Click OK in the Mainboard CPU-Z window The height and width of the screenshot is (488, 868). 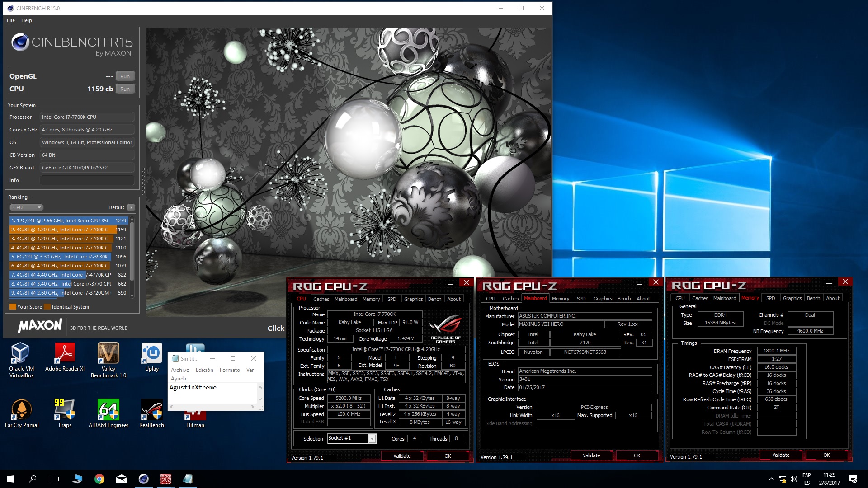(637, 455)
